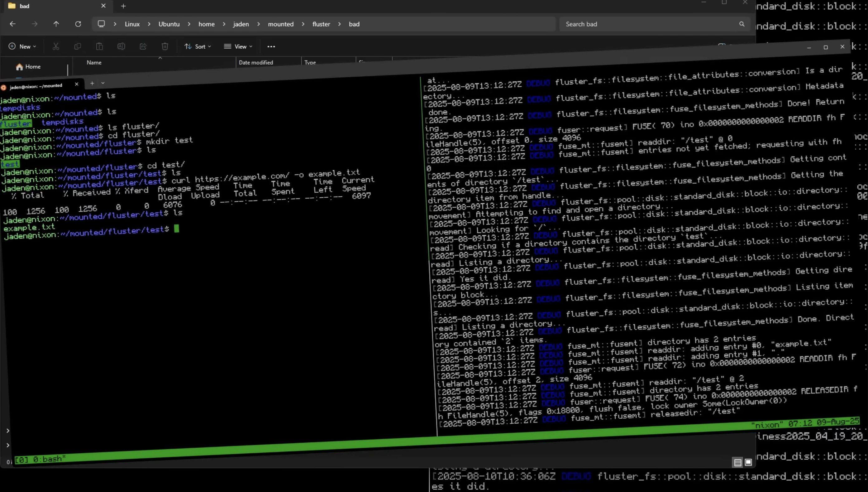The image size is (868, 492).
Task: Toggle Large icons view layout
Action: (748, 462)
